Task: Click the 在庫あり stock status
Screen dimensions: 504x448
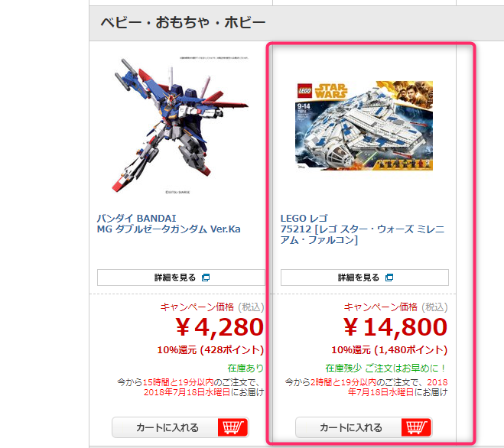Action: (245, 368)
